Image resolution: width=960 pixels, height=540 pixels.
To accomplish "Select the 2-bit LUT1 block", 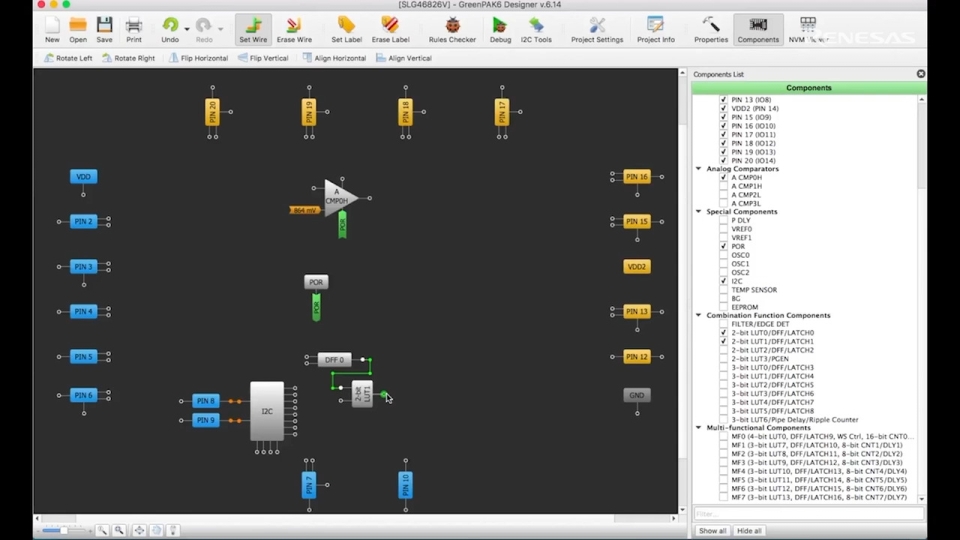I will [x=362, y=394].
